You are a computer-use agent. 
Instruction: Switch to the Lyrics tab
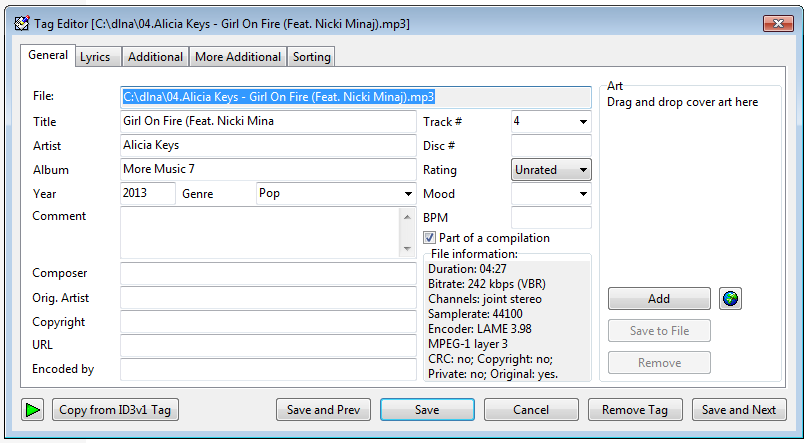[98, 57]
